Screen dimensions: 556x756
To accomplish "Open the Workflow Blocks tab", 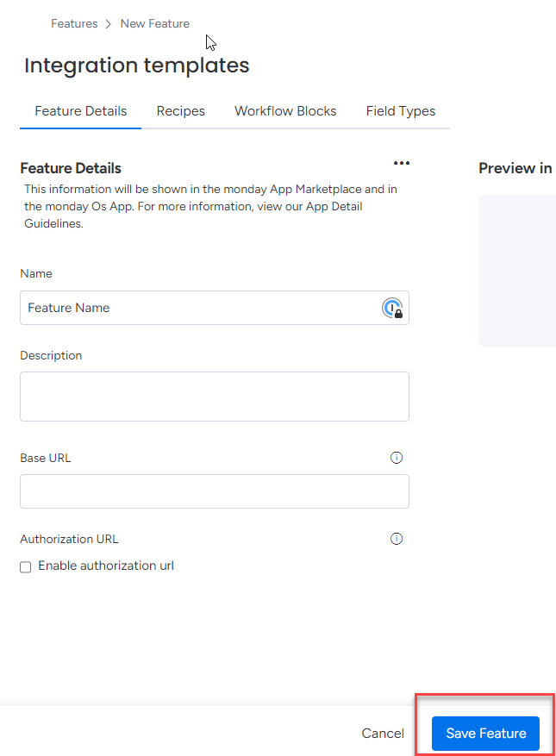I will pyautogui.click(x=285, y=111).
